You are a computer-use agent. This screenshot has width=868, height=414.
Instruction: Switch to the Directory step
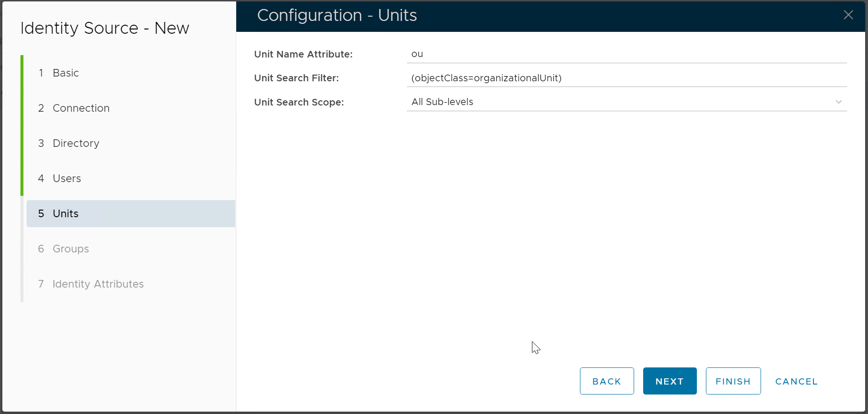coord(76,144)
